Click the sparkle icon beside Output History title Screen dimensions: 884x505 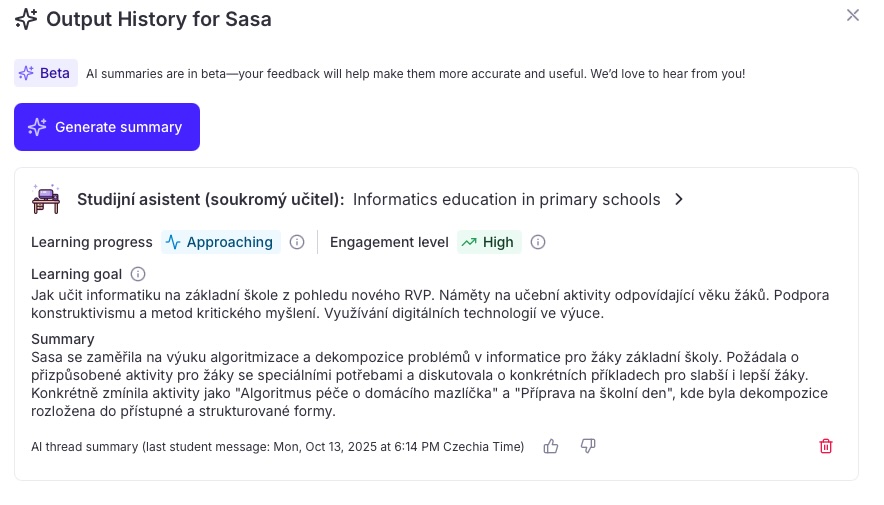pyautogui.click(x=26, y=19)
